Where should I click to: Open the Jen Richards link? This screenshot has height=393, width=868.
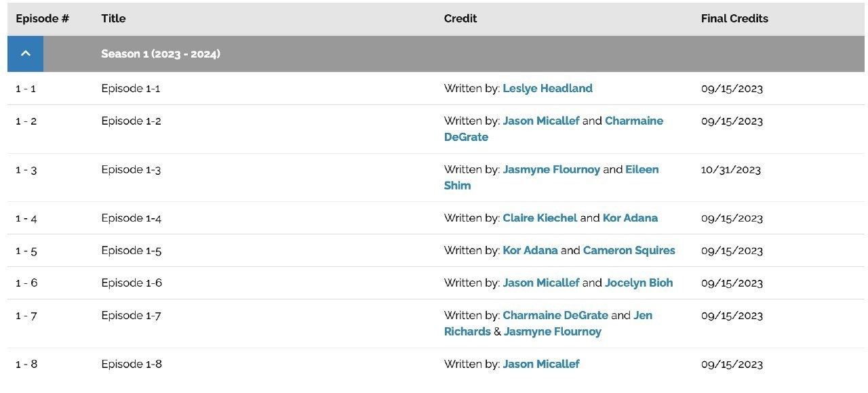tap(548, 324)
